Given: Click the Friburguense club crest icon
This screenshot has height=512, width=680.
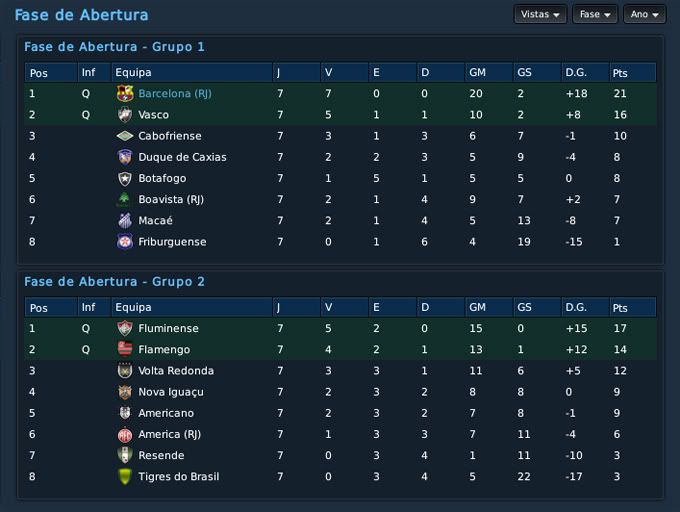Looking at the screenshot, I should 125,242.
